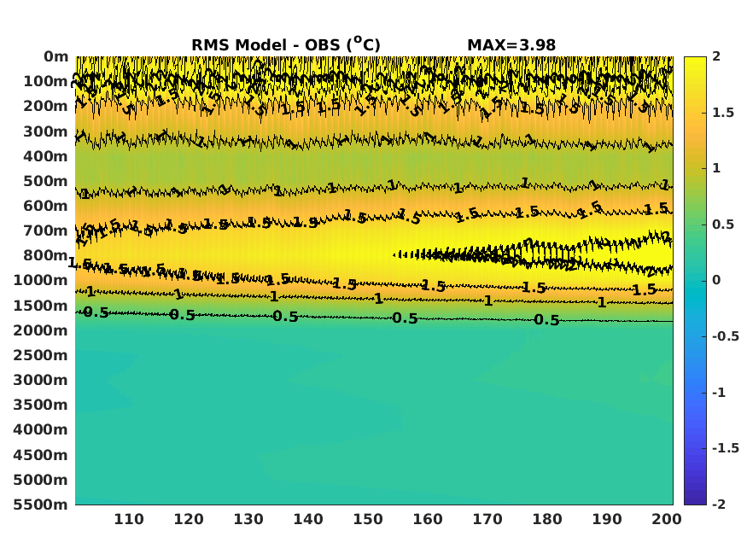Click the '3500m' depth axis label

40,405
